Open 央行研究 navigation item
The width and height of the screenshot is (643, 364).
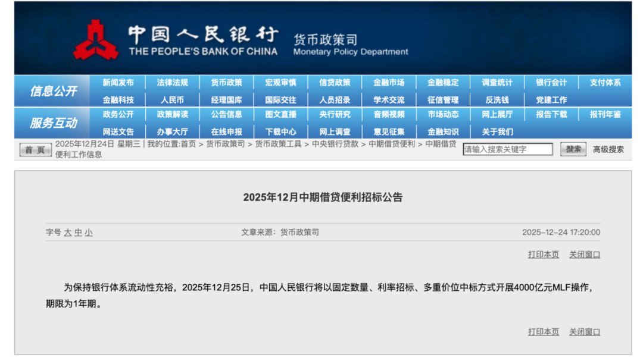335,115
